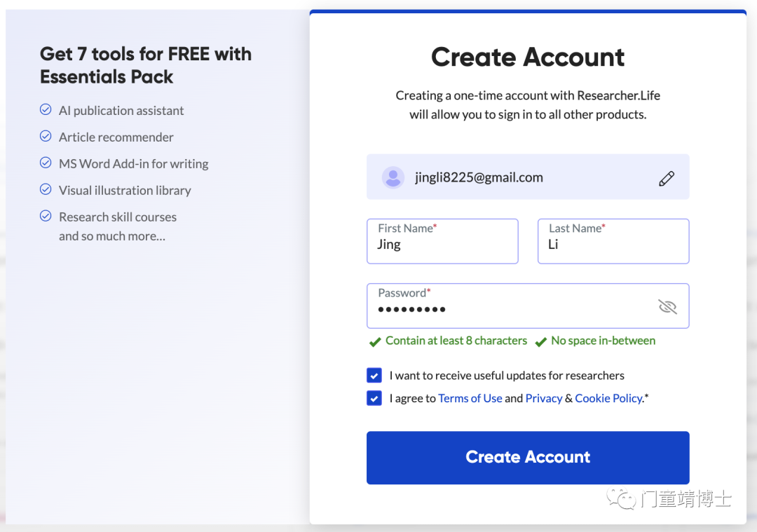This screenshot has height=532, width=757.
Task: Toggle password visibility eye icon
Action: [668, 306]
